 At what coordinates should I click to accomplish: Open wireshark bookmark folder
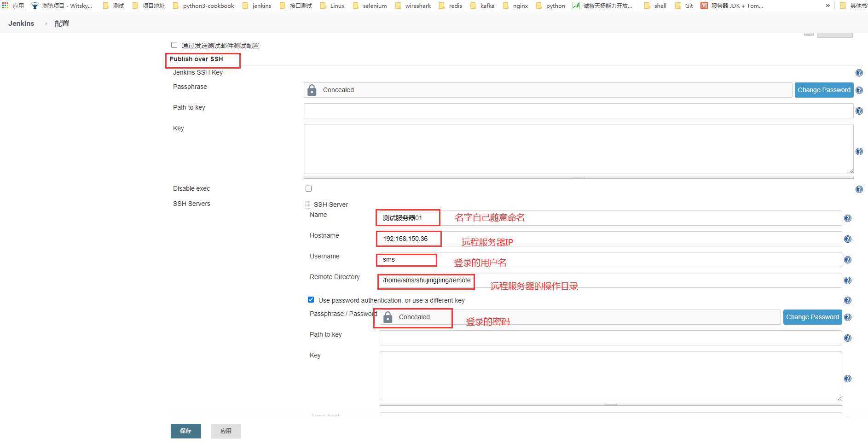click(413, 6)
